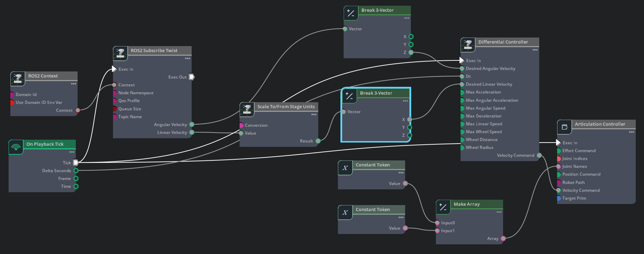This screenshot has width=644, height=254.
Task: Click the Articulation Controller node icon
Action: click(x=564, y=127)
